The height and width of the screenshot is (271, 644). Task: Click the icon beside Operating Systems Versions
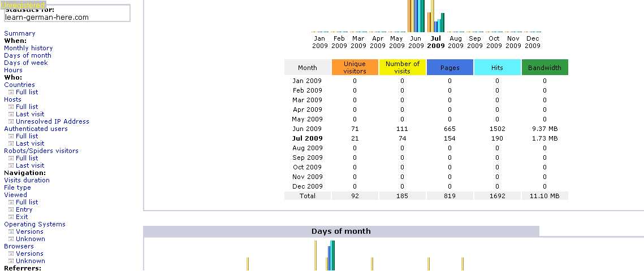(x=11, y=231)
